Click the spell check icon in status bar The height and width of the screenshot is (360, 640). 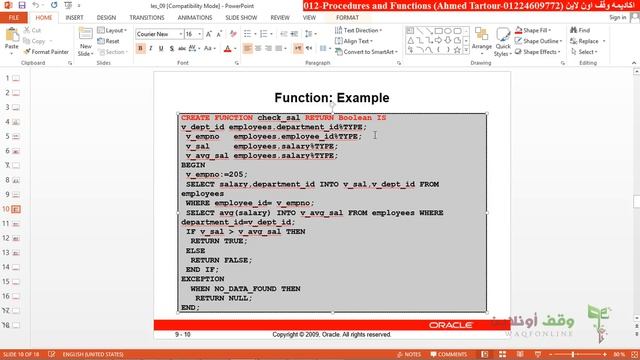tap(51, 354)
